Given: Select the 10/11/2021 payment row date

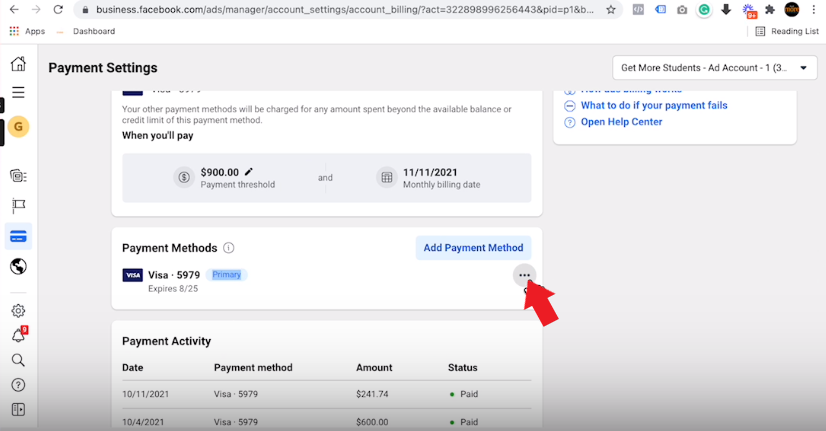Looking at the screenshot, I should coord(145,394).
